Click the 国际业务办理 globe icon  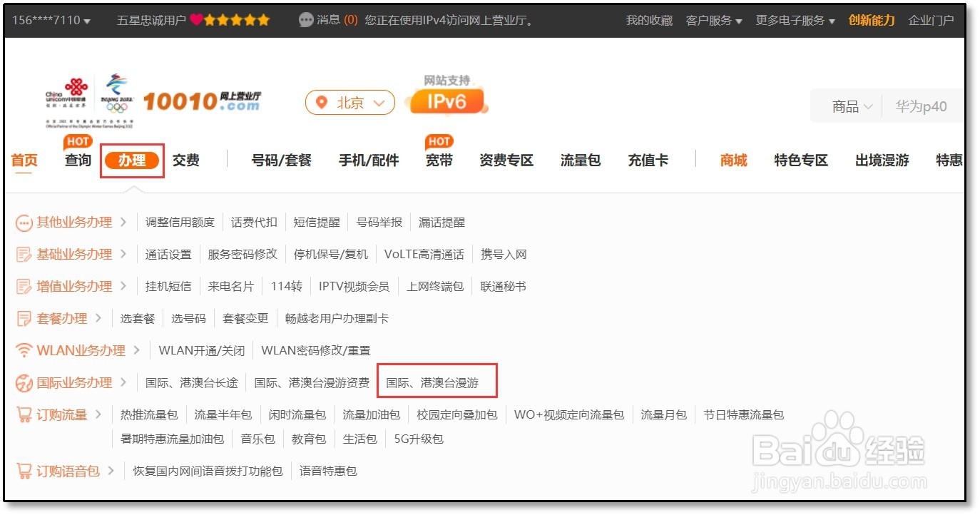23,382
